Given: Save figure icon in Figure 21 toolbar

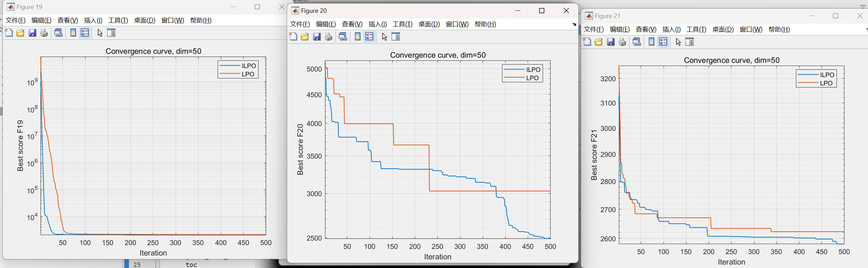Looking at the screenshot, I should (611, 42).
